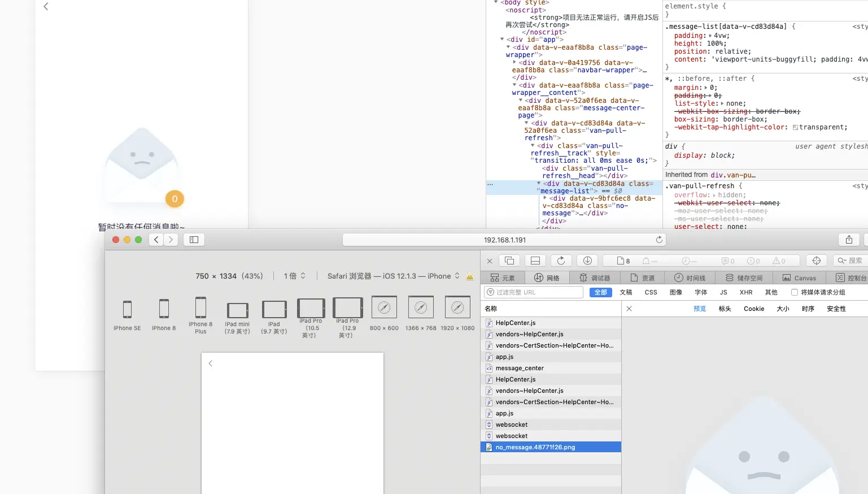Screen dimensions: 868x494
Task: Toggle the Safari sidebar button
Action: 194,240
